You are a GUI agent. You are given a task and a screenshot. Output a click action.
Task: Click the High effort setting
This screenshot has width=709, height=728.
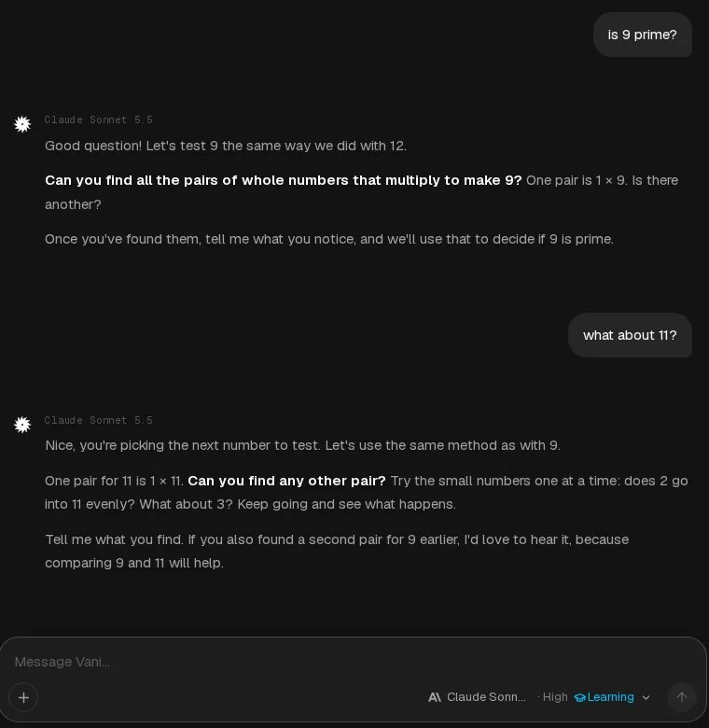[x=555, y=697]
